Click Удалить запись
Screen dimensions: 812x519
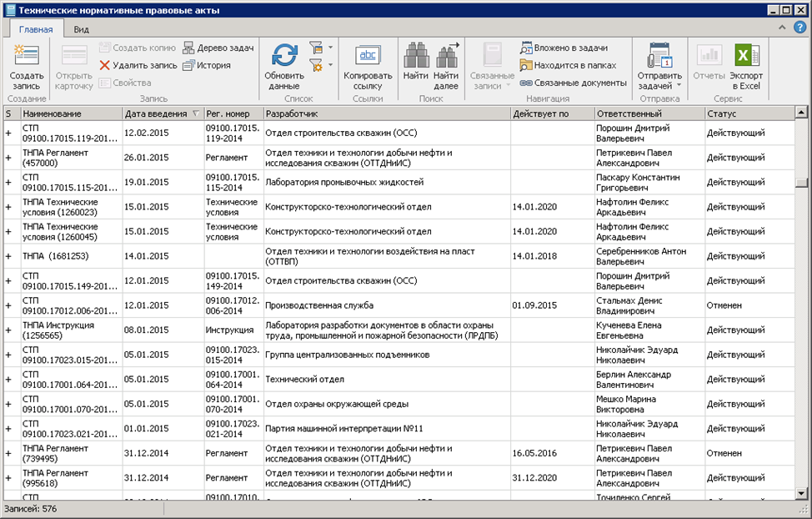(x=138, y=65)
